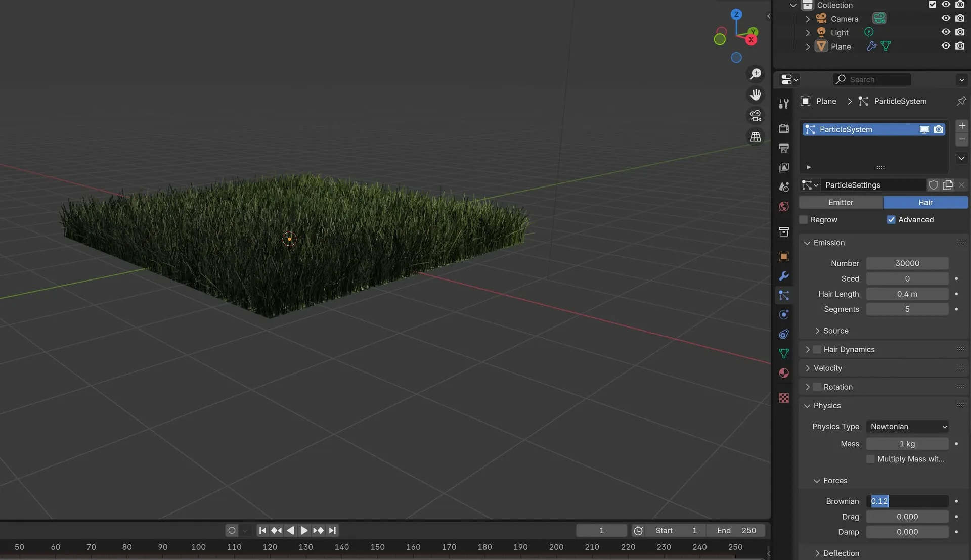Screen dimensions: 971x560
Task: Click the zoom viewport magnifier icon
Action: coord(756,74)
